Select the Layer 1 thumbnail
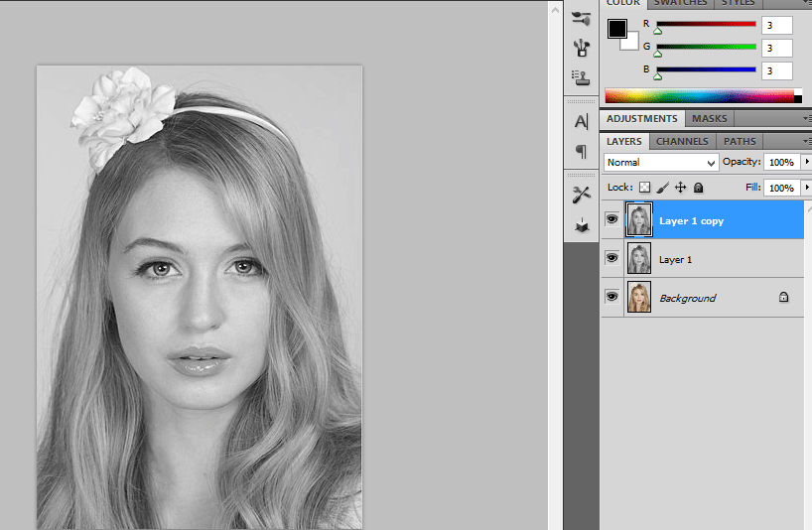 (639, 258)
